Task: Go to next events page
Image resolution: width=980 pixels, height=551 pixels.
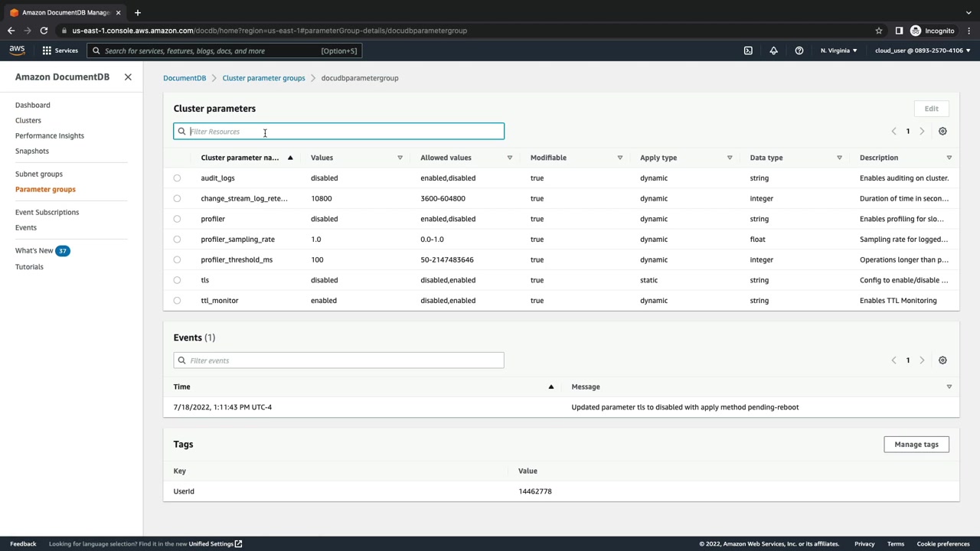Action: coord(922,360)
